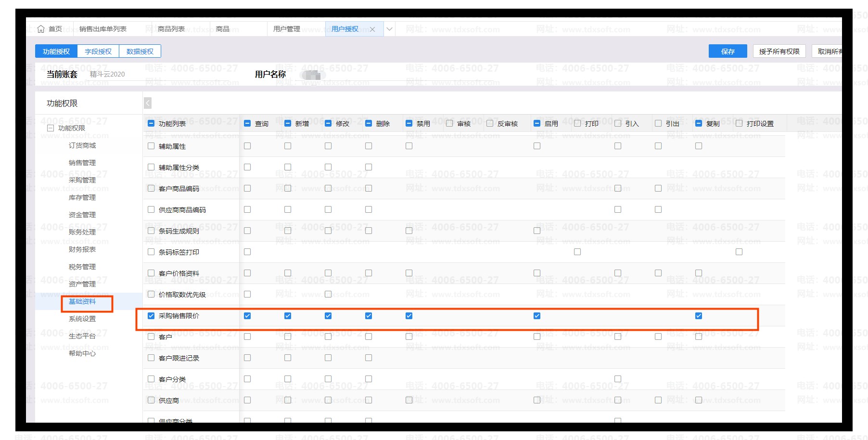Check the 客户跟进记录 row checkbox
The height and width of the screenshot is (440, 868).
(151, 358)
